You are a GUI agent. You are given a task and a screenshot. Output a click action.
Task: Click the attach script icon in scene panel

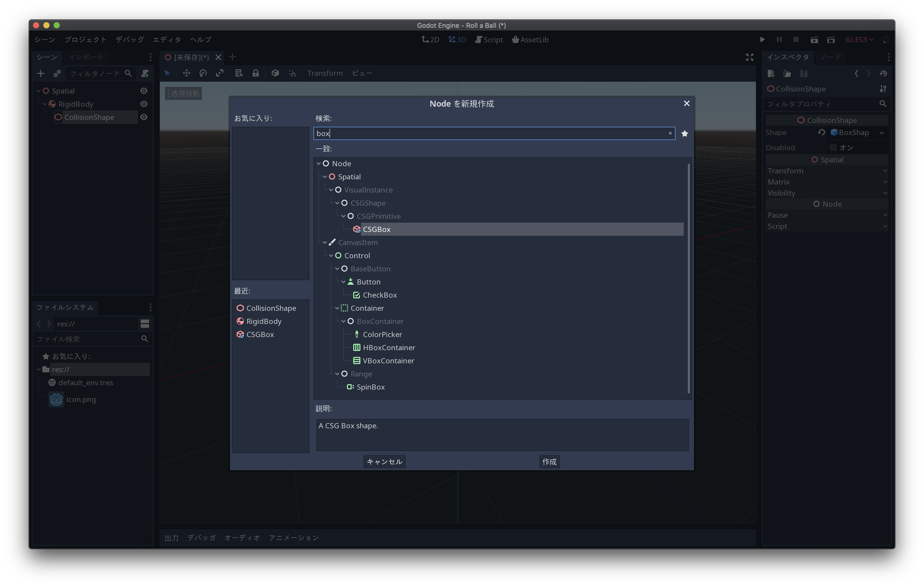click(x=145, y=73)
